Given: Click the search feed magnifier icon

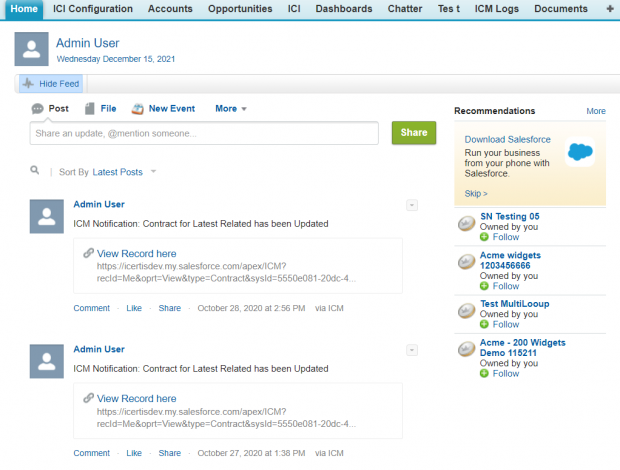Looking at the screenshot, I should (x=35, y=171).
